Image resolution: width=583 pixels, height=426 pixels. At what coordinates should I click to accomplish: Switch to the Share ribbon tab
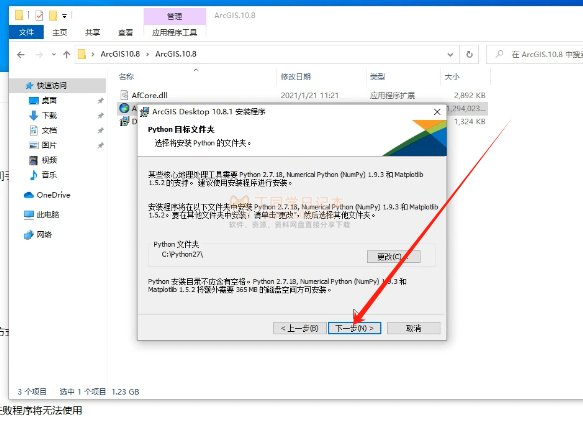point(92,32)
